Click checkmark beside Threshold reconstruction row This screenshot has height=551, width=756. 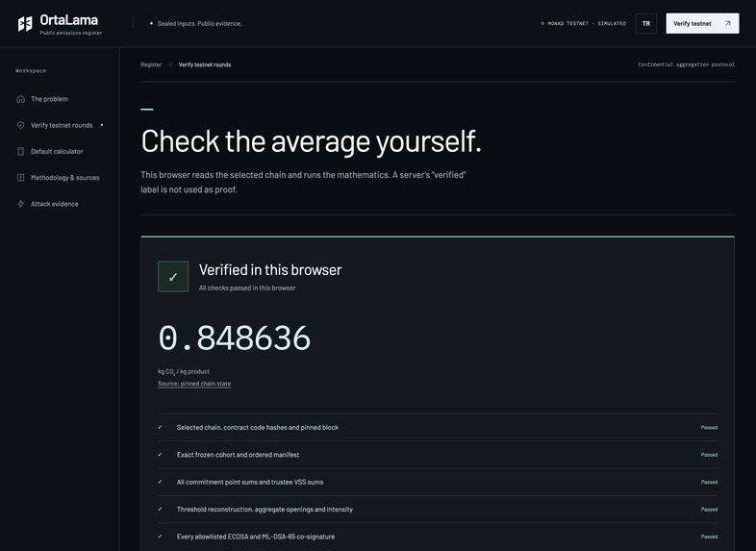[x=160, y=509]
